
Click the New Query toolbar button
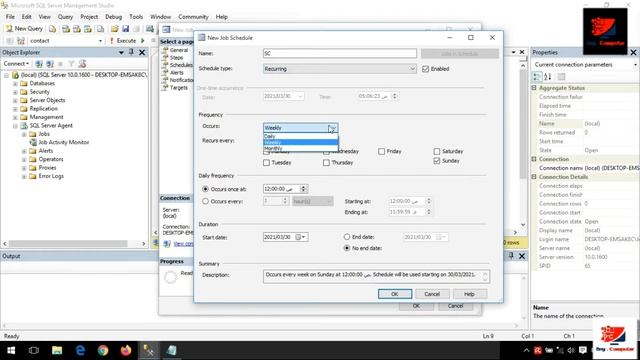click(x=24, y=29)
